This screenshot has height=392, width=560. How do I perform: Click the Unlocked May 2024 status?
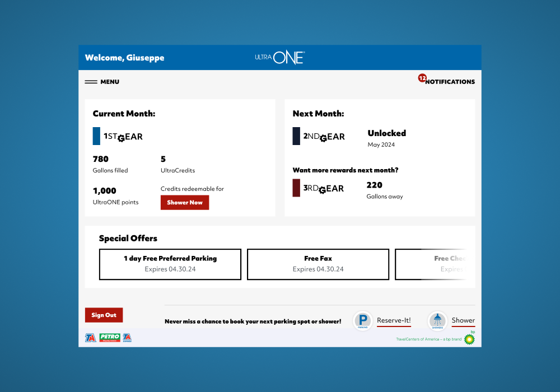[x=387, y=138]
